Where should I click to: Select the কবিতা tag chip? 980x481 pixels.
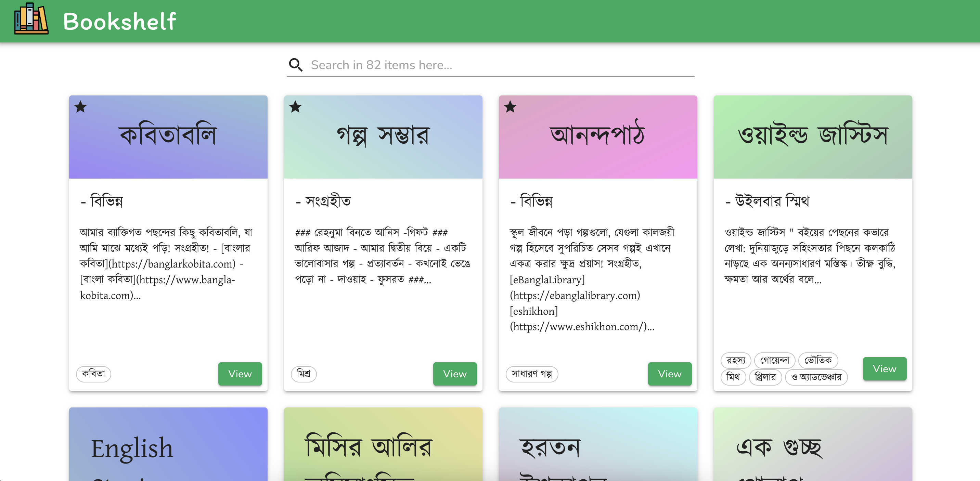pos(94,374)
